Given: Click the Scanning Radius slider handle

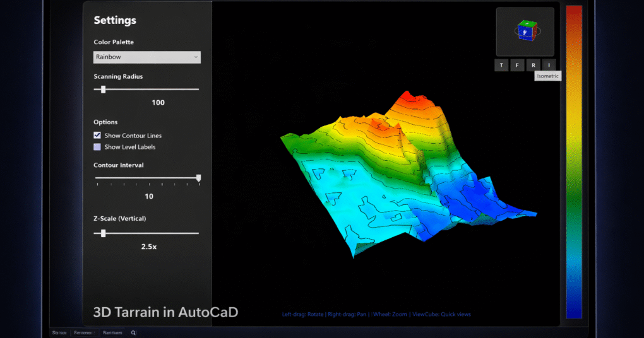Looking at the screenshot, I should click(103, 90).
